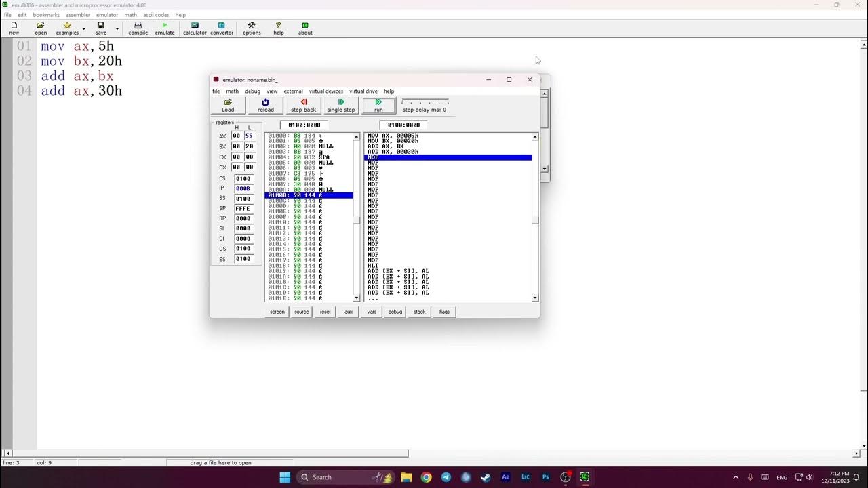Screen dimensions: 868x488
Task: Click the examples star icon
Action: pos(67,28)
